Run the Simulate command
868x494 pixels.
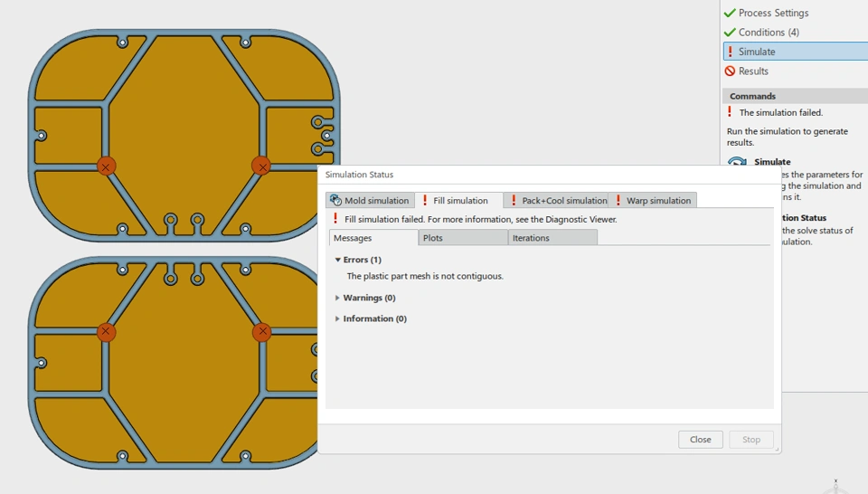771,162
